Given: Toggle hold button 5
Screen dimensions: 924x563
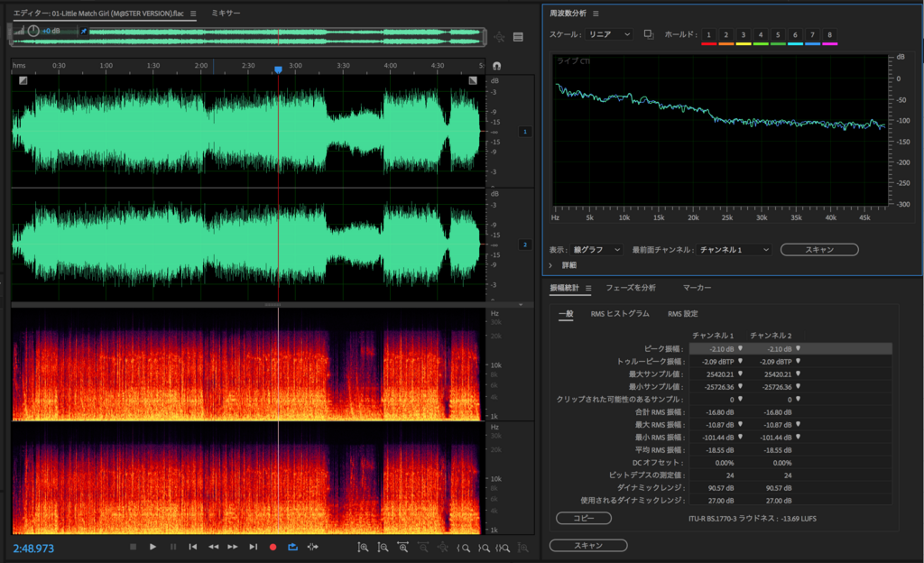Looking at the screenshot, I should tap(778, 35).
